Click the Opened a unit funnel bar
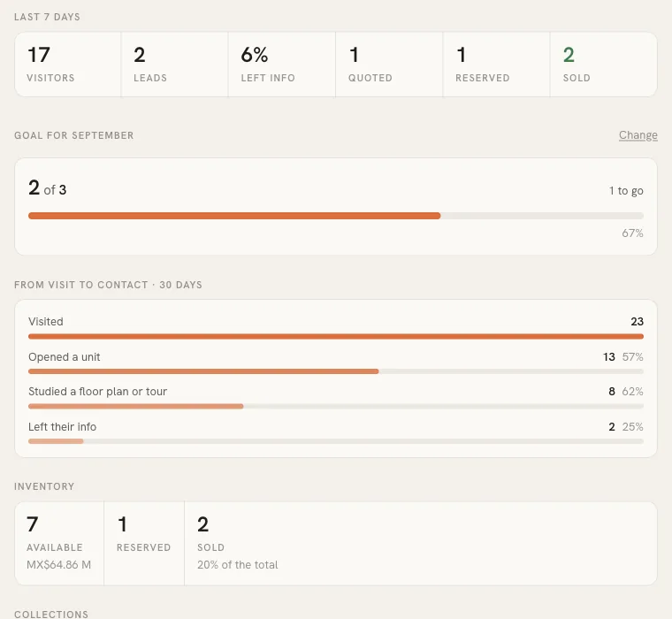 pyautogui.click(x=336, y=371)
